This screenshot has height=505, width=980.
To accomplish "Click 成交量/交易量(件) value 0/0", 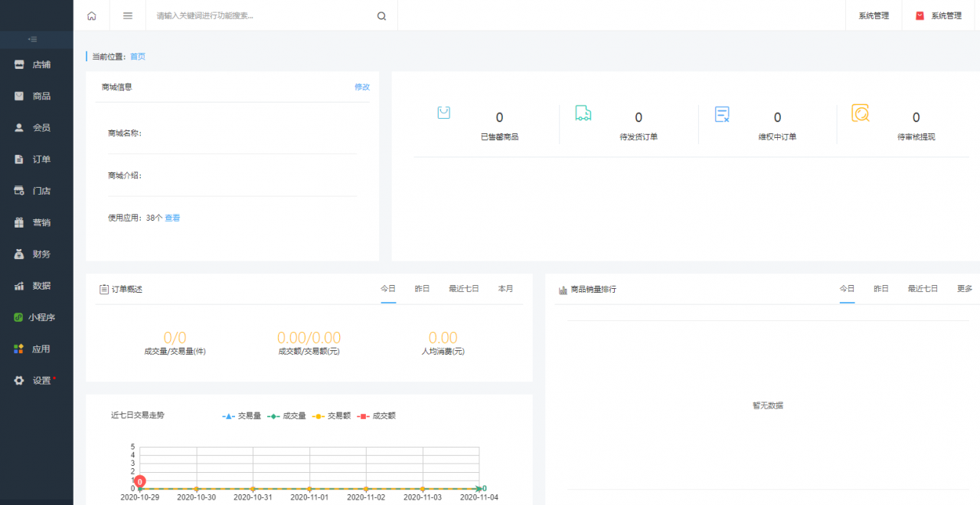I will tap(175, 338).
